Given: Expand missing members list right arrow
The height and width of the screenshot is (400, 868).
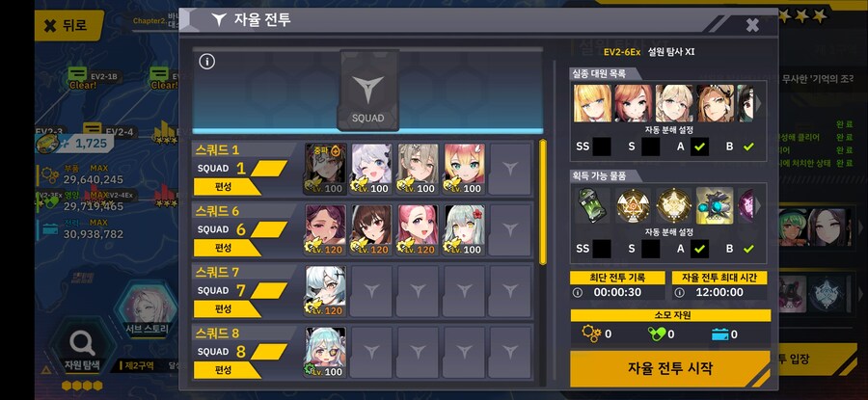Looking at the screenshot, I should (759, 103).
